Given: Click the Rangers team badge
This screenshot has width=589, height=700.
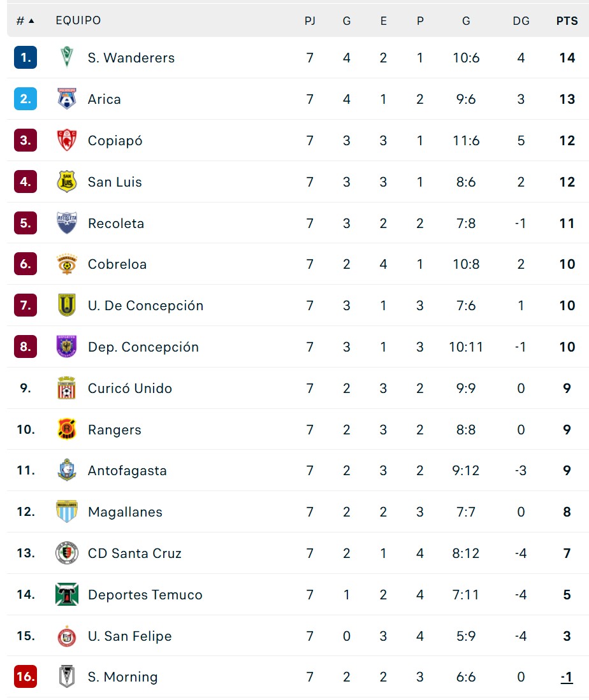Looking at the screenshot, I should click(67, 430).
